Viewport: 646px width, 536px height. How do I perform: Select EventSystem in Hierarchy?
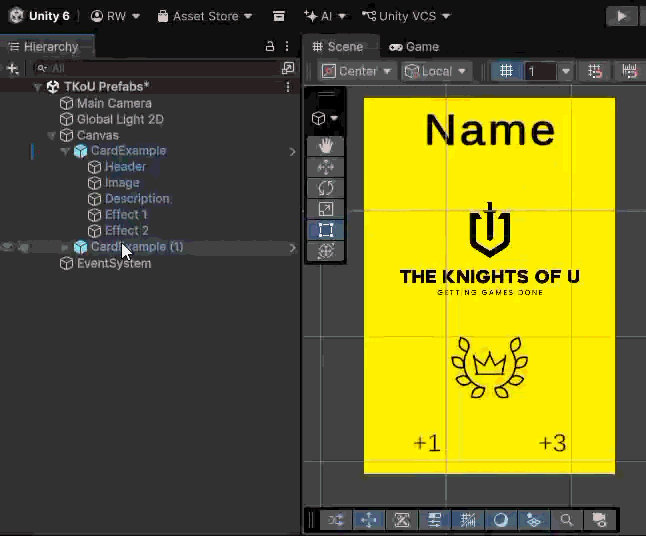tap(114, 264)
